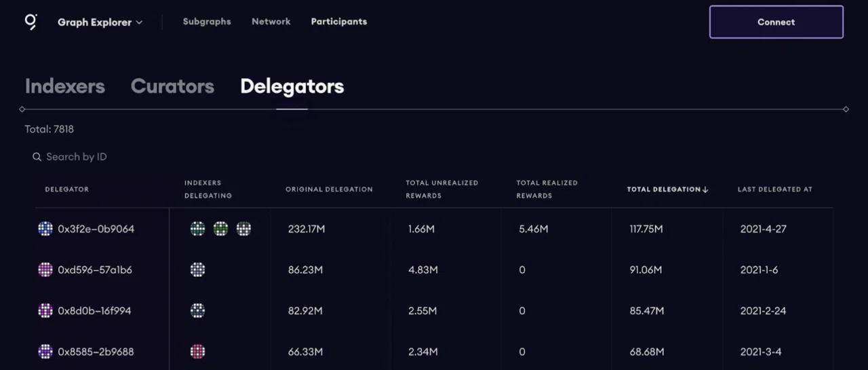
Task: Open delegator link 0x8d0b–16f994
Action: (94, 311)
